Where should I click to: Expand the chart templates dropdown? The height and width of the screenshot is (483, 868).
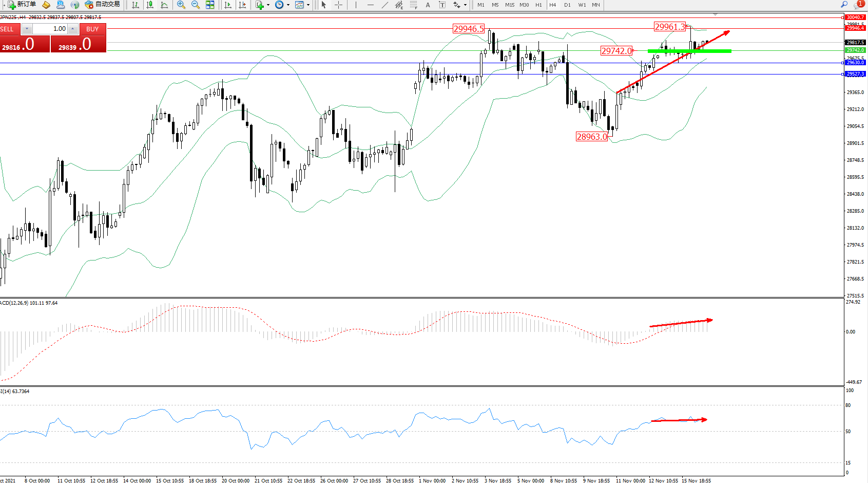point(308,5)
